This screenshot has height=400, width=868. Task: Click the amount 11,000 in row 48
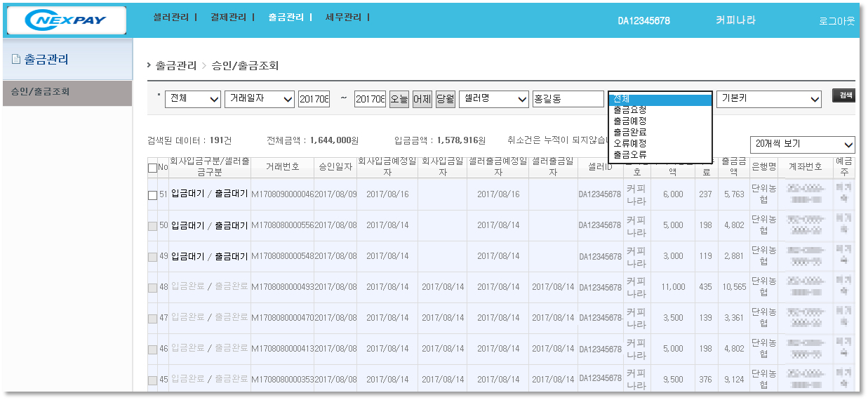tap(673, 287)
